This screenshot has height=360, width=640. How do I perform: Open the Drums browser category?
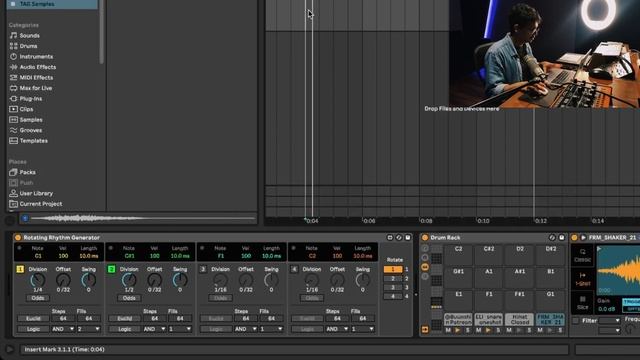click(x=28, y=46)
